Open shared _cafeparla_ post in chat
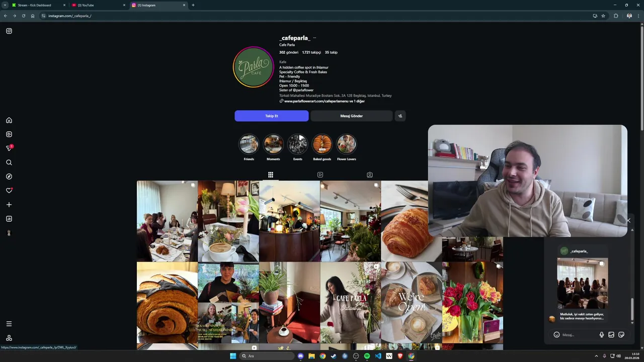 click(x=582, y=283)
